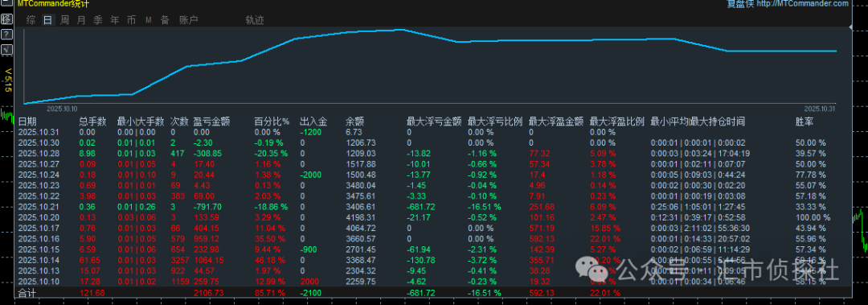Switch to the 季 (quarterly) tab

click(98, 20)
